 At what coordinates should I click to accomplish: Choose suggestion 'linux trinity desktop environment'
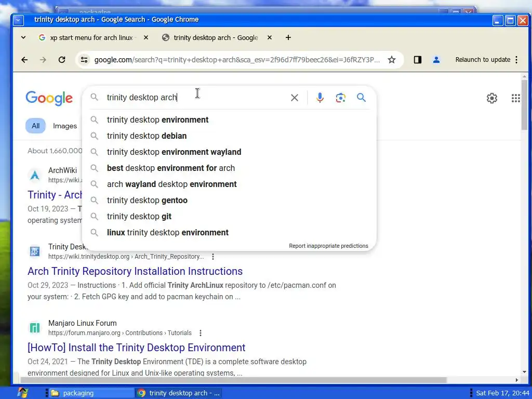tap(229, 232)
